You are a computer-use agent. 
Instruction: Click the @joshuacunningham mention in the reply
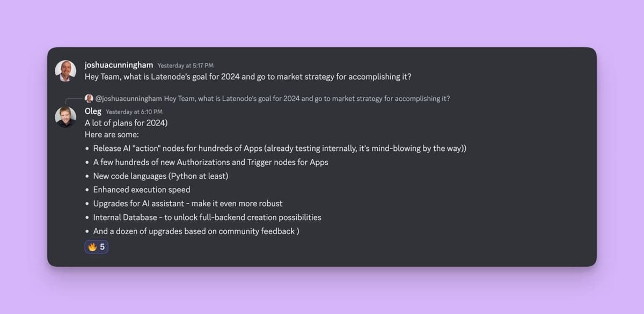point(128,98)
